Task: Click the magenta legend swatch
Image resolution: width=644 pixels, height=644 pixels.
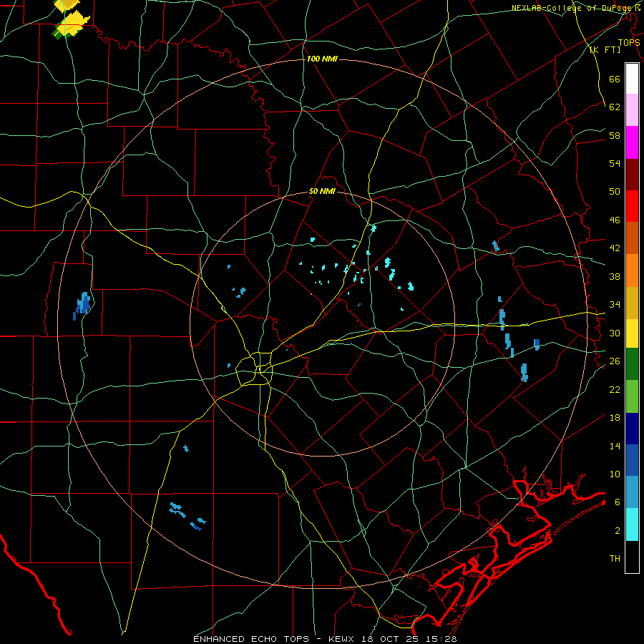Action: tap(632, 142)
